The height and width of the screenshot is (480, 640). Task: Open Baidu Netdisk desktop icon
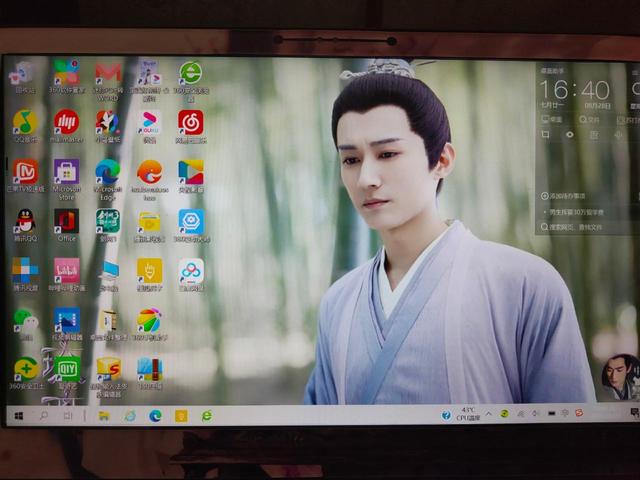coord(190,270)
